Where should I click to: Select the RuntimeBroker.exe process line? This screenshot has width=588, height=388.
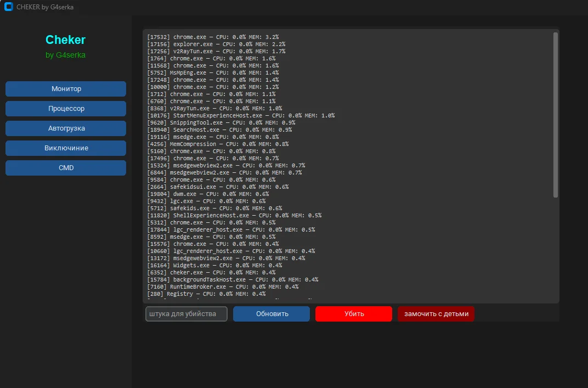pos(223,286)
